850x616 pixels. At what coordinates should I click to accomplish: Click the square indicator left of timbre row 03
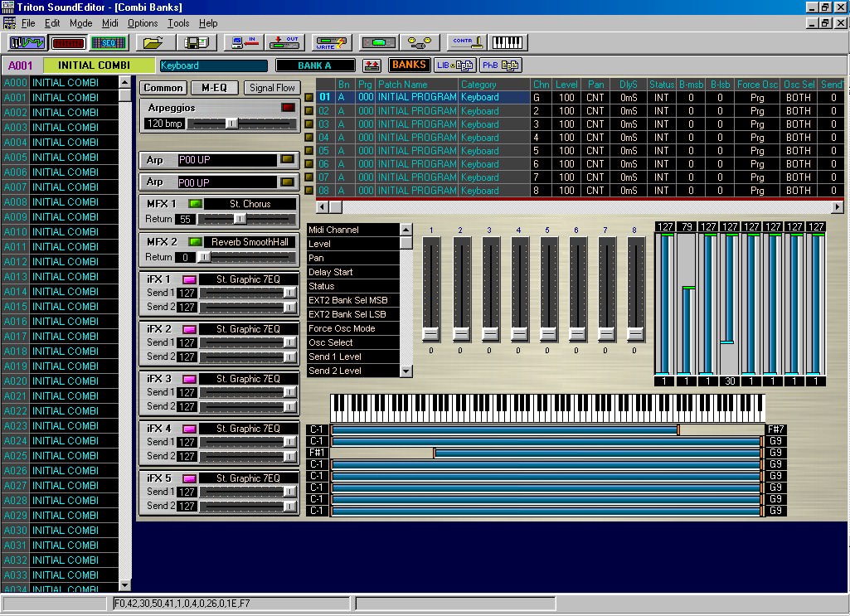point(309,124)
